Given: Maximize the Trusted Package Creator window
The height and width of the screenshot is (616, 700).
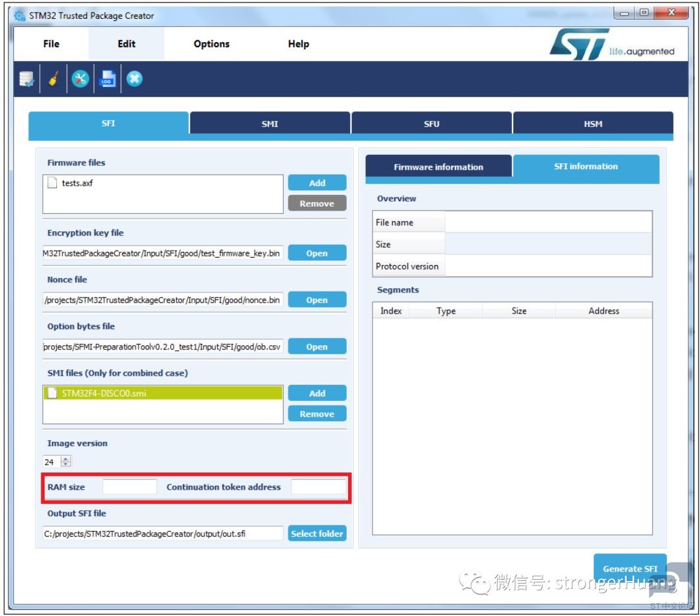Looking at the screenshot, I should (x=644, y=12).
